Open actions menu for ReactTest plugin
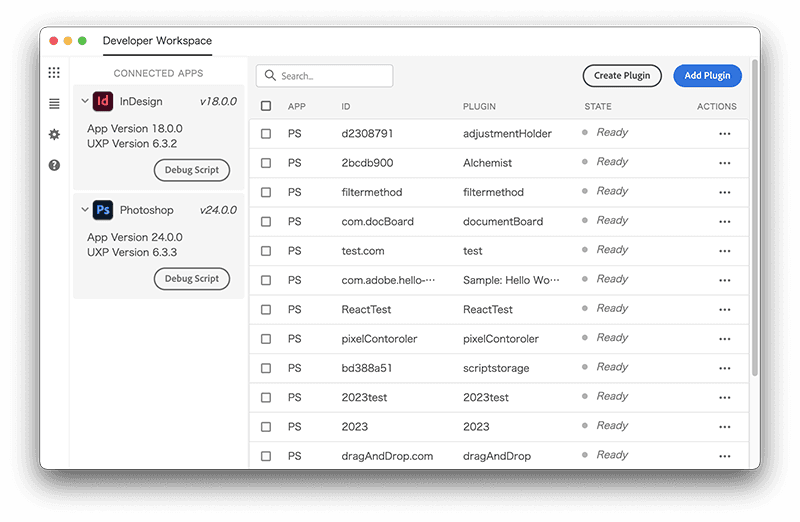The width and height of the screenshot is (800, 522). pos(725,310)
